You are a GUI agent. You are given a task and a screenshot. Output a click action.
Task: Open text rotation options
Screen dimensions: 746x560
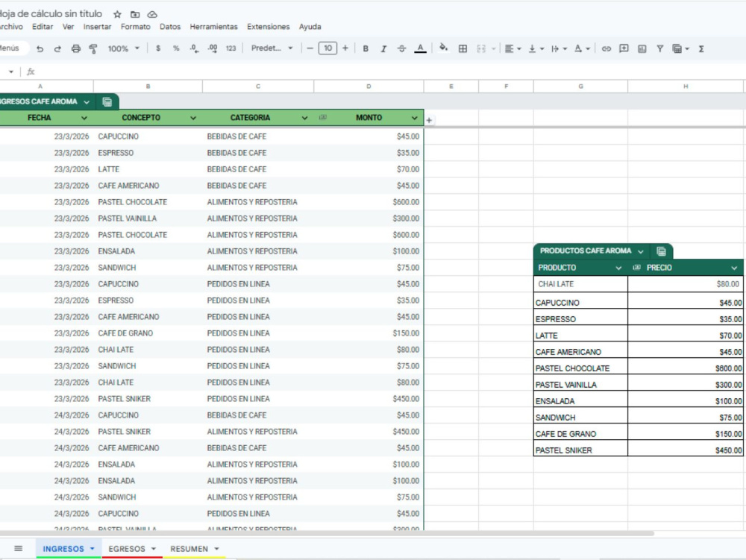(581, 48)
